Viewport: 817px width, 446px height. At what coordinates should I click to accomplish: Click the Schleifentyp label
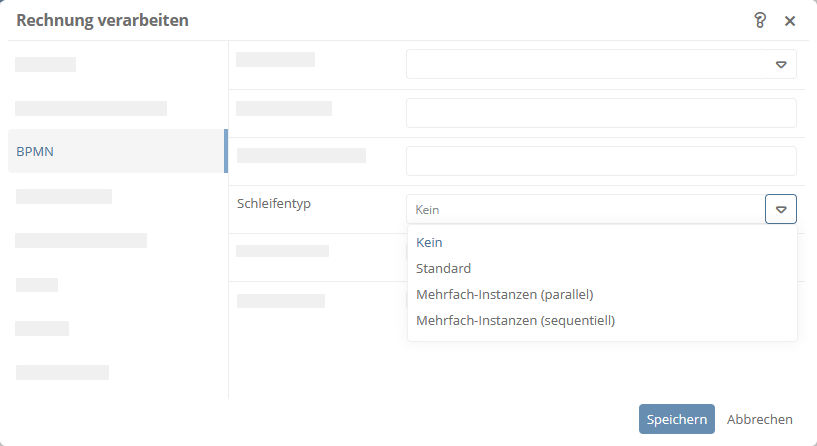pos(274,203)
